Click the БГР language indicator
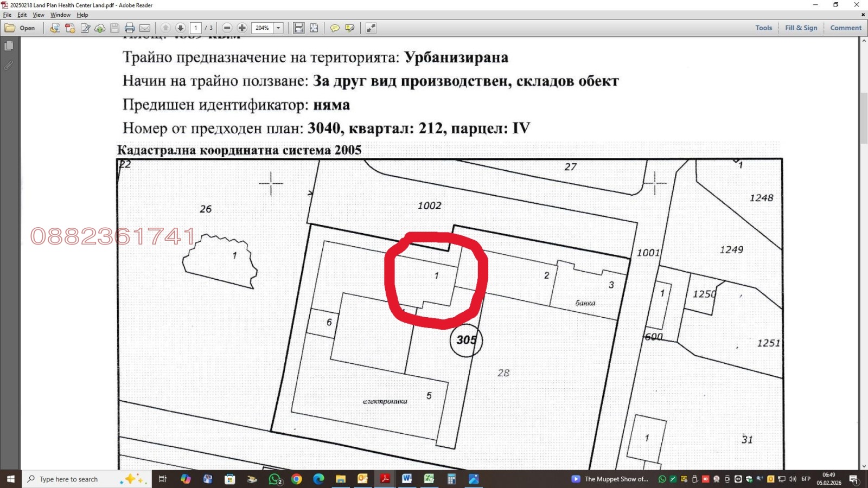Screen dimensions: 868x488 click(806, 479)
